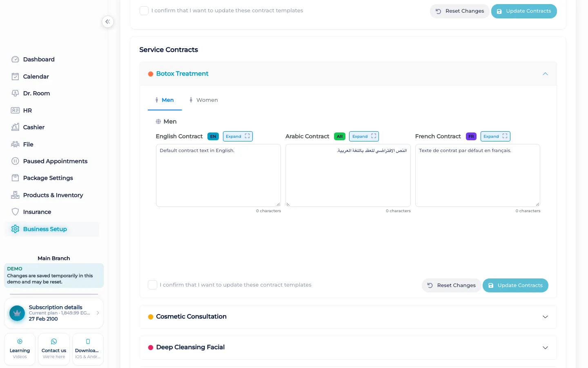This screenshot has width=588, height=368.
Task: Click Update Contracts in Botox Treatment section
Action: point(515,285)
